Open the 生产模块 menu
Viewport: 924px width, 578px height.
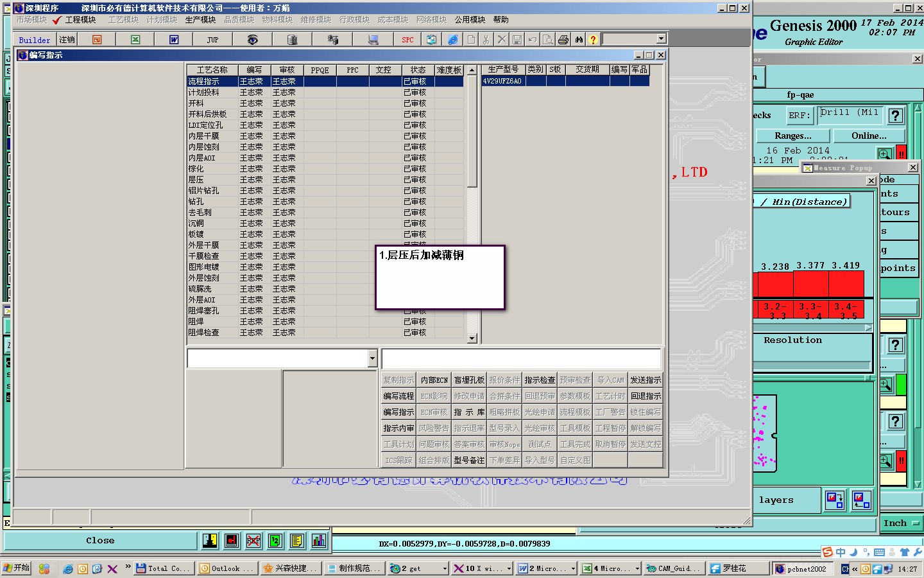point(200,20)
